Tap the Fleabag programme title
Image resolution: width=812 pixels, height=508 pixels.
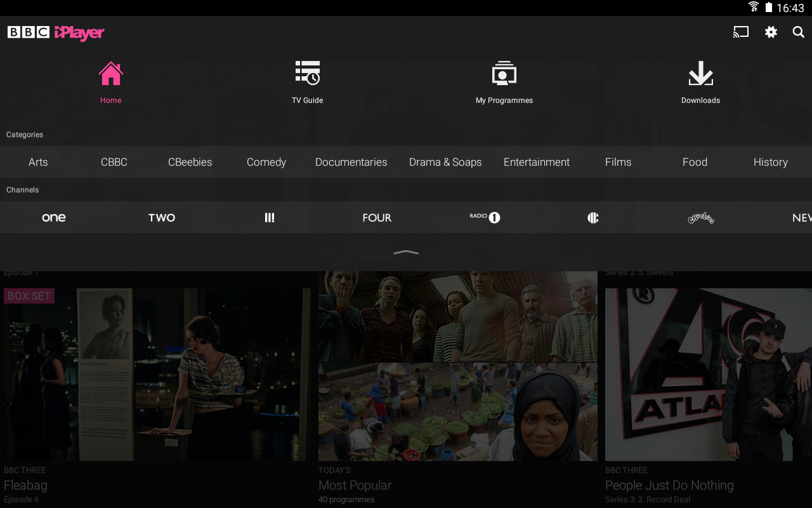point(25,485)
